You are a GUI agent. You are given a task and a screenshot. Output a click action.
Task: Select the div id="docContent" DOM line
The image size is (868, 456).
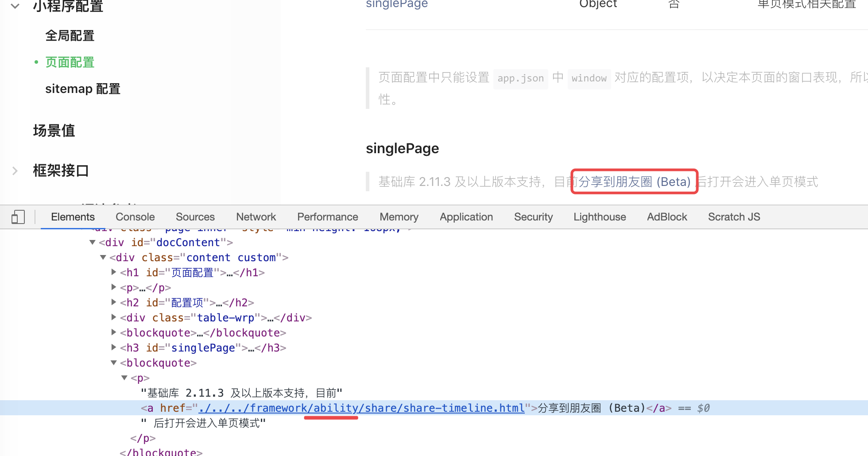click(166, 242)
